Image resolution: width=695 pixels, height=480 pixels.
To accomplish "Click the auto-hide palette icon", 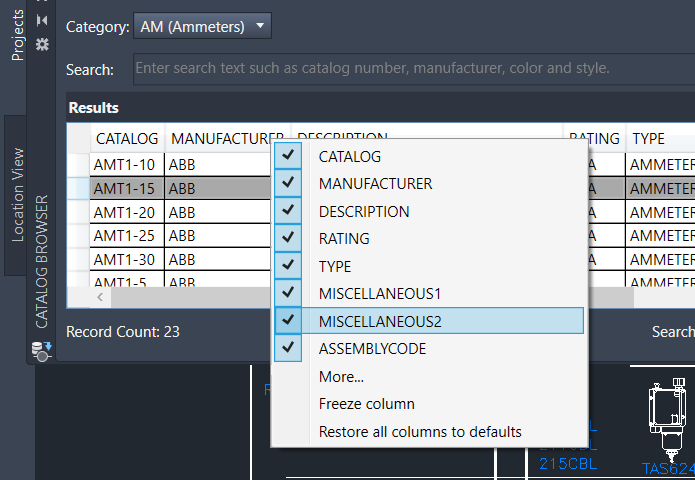I will (x=41, y=20).
